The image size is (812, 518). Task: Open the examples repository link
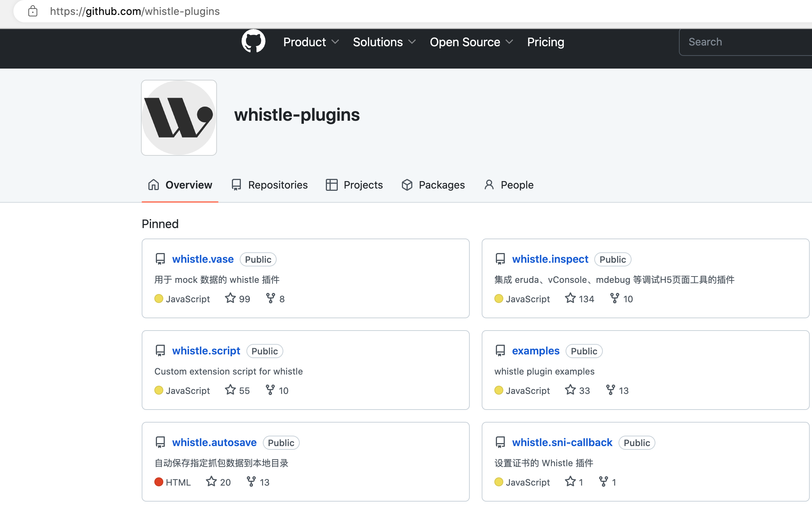(x=536, y=351)
